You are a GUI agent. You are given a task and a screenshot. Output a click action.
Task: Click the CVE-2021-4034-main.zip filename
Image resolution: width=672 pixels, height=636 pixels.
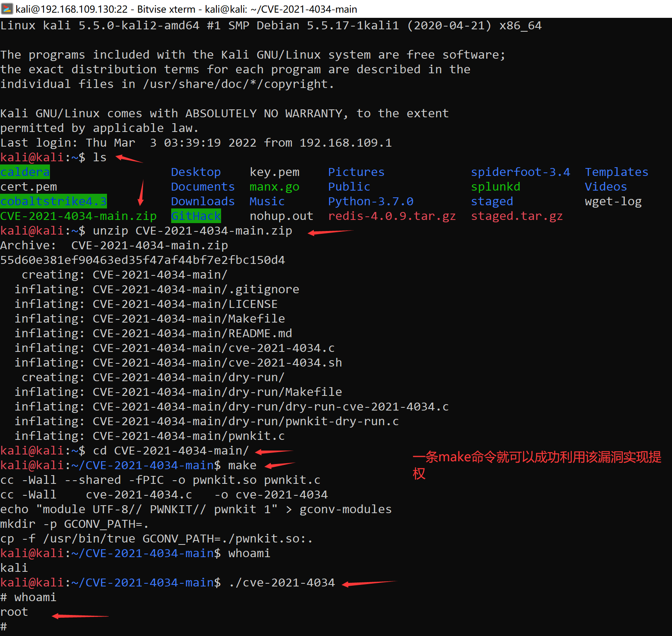tap(78, 216)
